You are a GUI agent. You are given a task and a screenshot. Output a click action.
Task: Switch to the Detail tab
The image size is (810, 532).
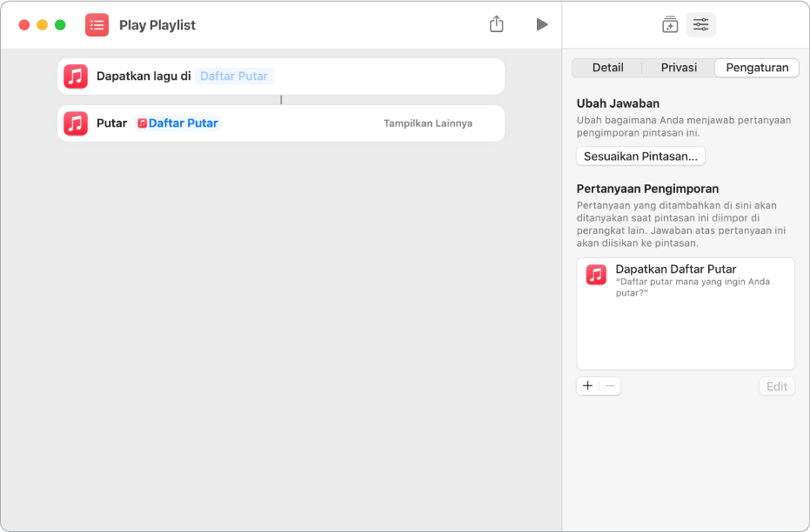click(607, 68)
